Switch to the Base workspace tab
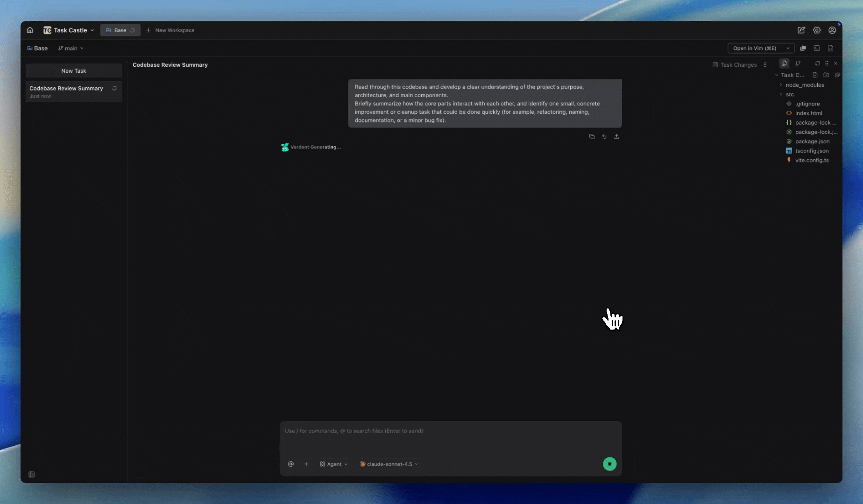Screen dimensions: 863x504 point(120,30)
